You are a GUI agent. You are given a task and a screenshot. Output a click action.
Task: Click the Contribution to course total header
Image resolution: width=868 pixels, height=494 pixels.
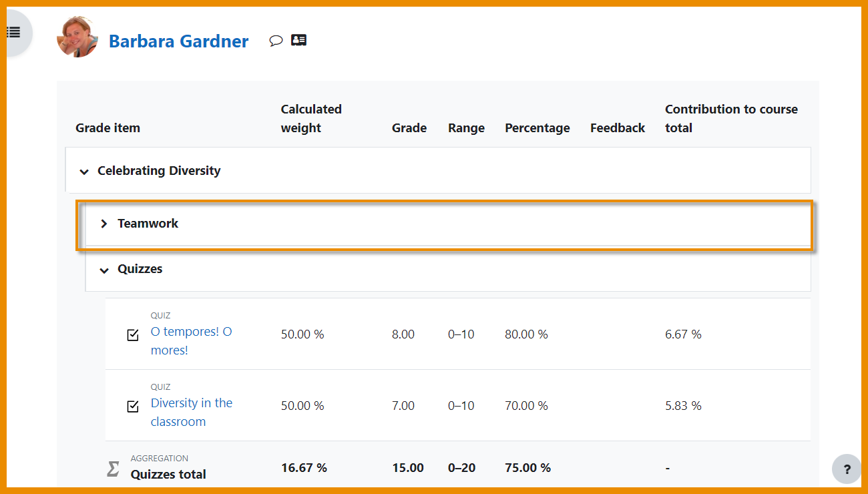coord(731,118)
